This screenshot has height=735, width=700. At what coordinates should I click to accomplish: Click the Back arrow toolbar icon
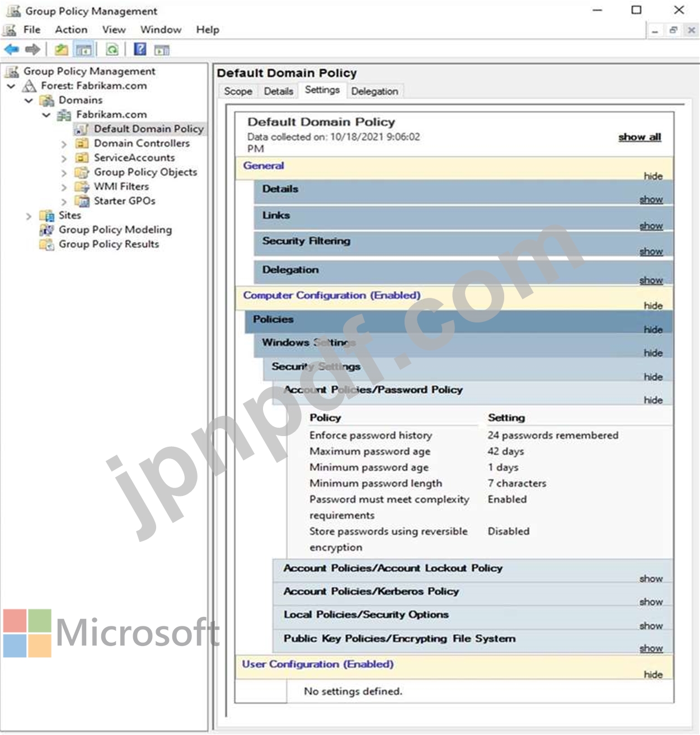pos(11,50)
